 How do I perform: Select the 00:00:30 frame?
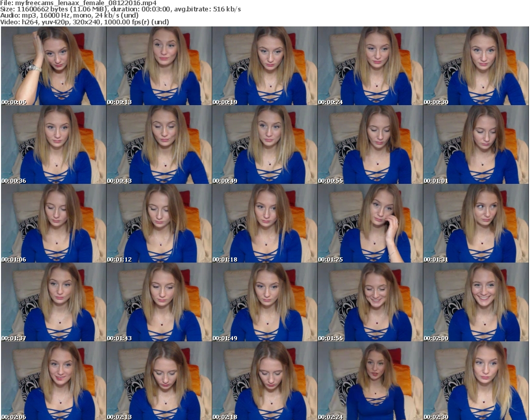(476, 66)
